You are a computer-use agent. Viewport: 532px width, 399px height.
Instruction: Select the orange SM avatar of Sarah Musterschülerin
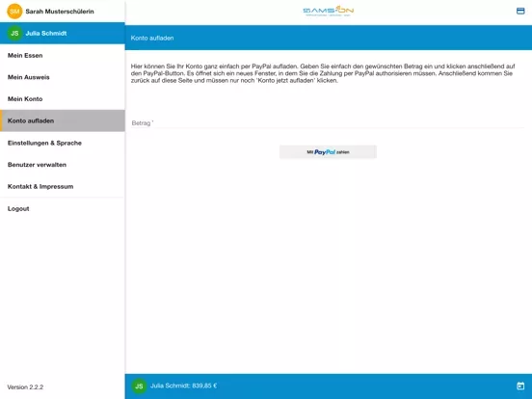pos(14,12)
